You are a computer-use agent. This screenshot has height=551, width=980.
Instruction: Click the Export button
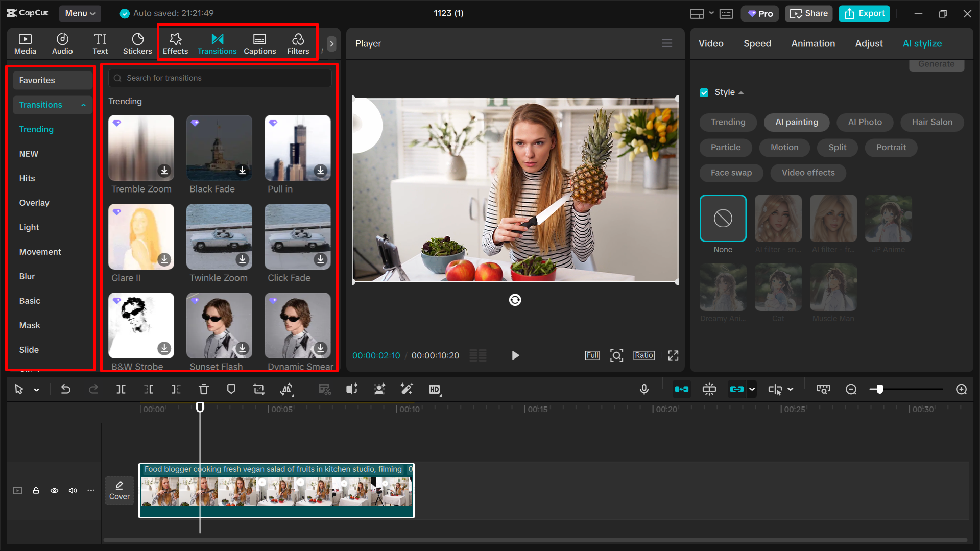click(864, 13)
